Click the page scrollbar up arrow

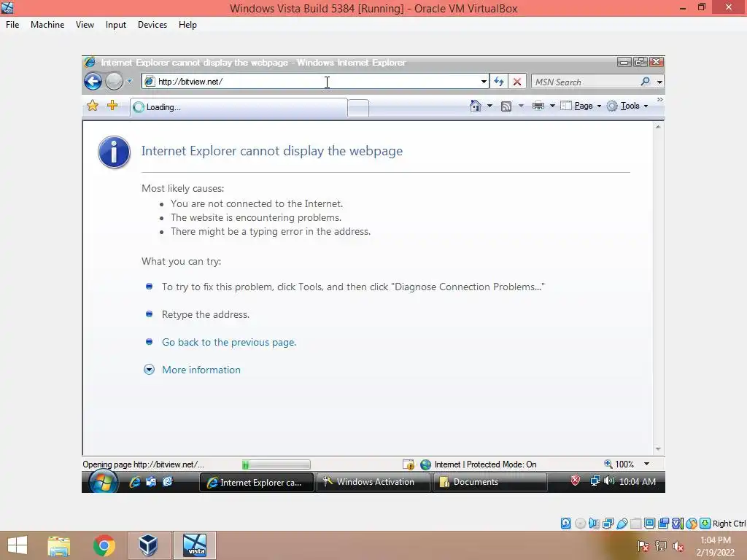coord(658,127)
